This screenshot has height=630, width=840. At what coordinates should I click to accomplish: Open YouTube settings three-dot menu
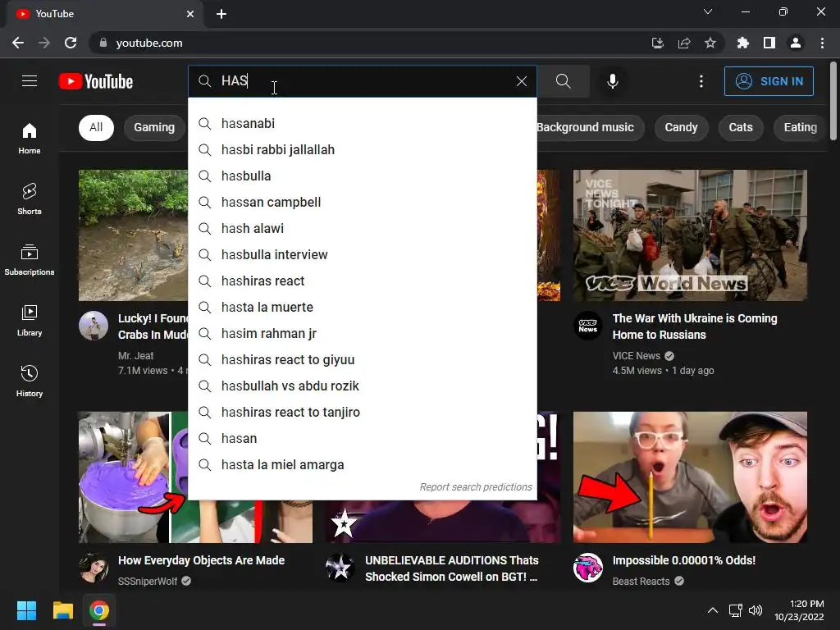click(701, 81)
